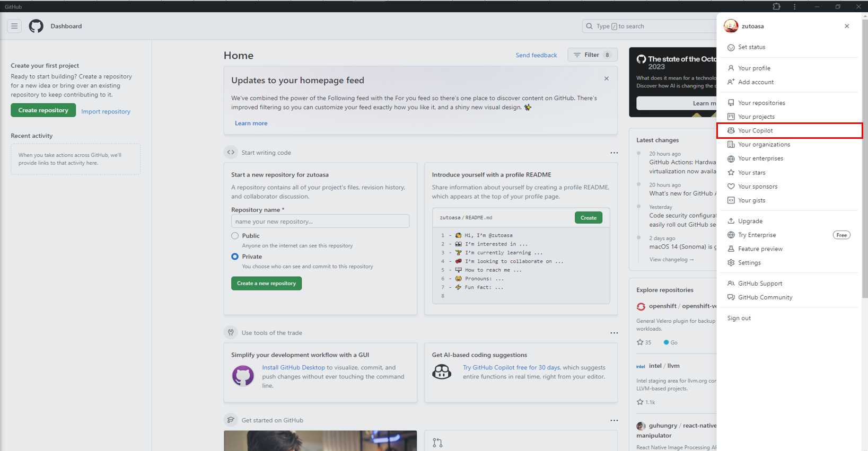
Task: Click the page vertical scrollbar
Action: pyautogui.click(x=865, y=159)
